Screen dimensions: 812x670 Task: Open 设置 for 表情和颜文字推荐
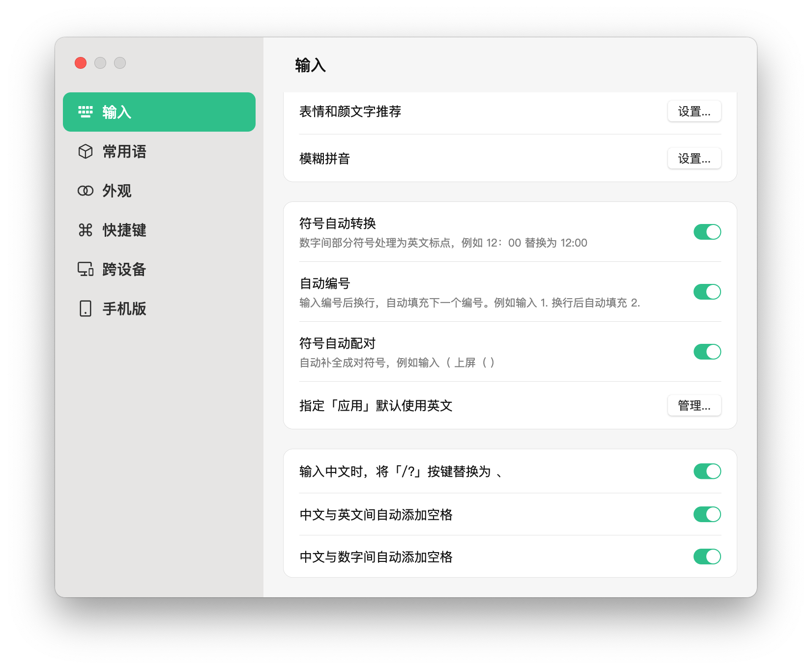click(694, 112)
